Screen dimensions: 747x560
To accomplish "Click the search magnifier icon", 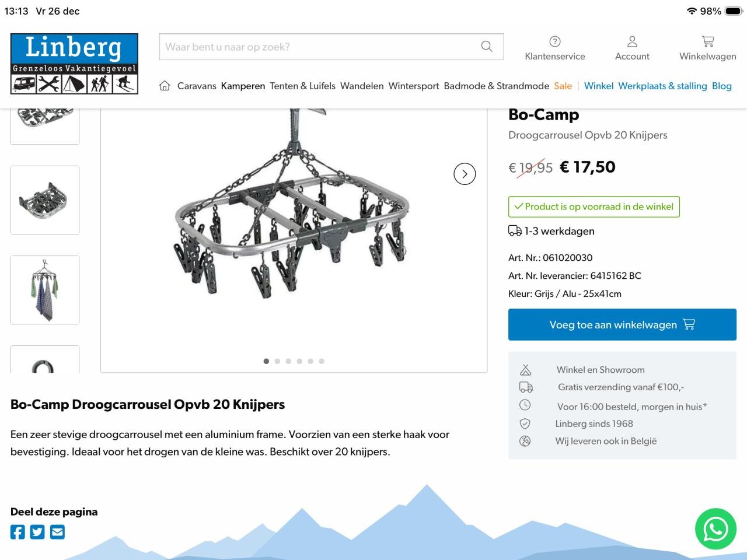I will pos(487,47).
